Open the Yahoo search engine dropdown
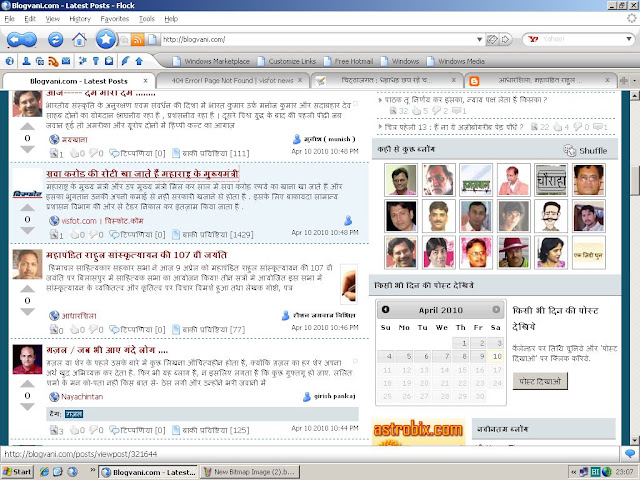640x480 pixels. 629,39
